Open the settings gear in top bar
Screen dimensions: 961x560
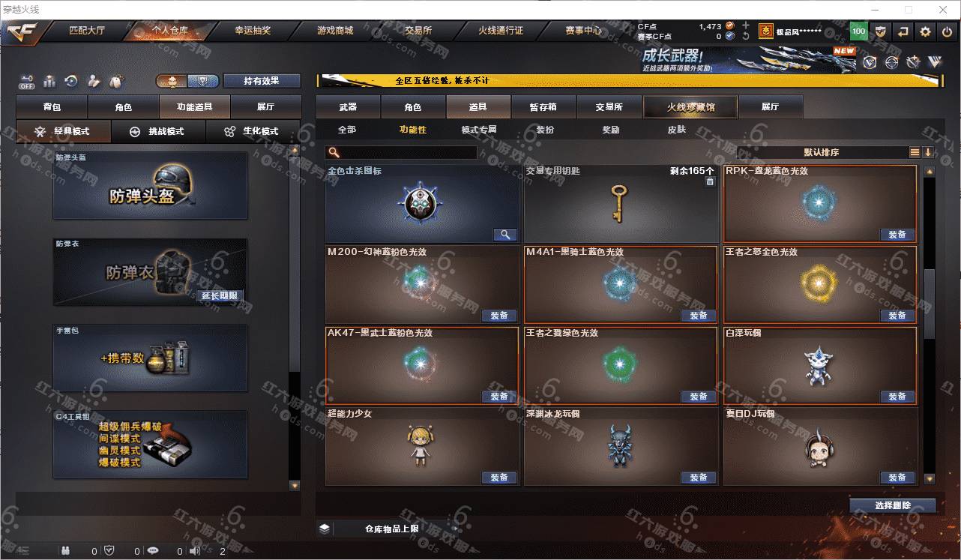click(x=925, y=31)
